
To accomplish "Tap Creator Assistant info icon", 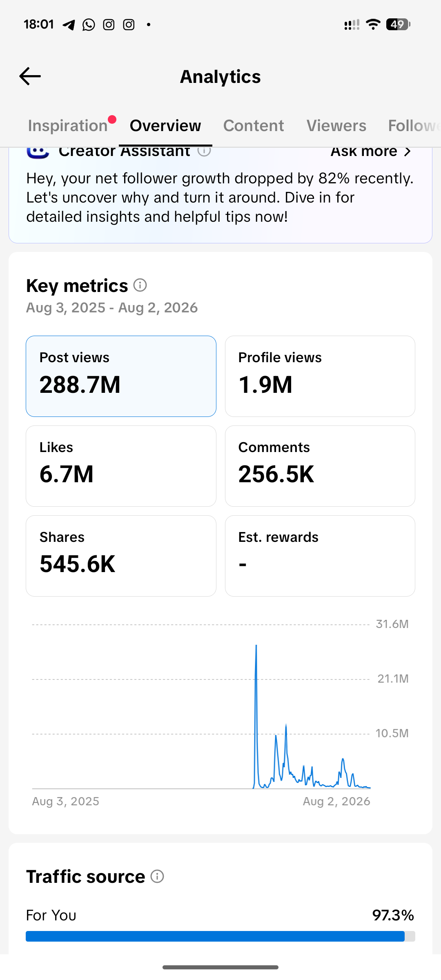I will click(204, 151).
